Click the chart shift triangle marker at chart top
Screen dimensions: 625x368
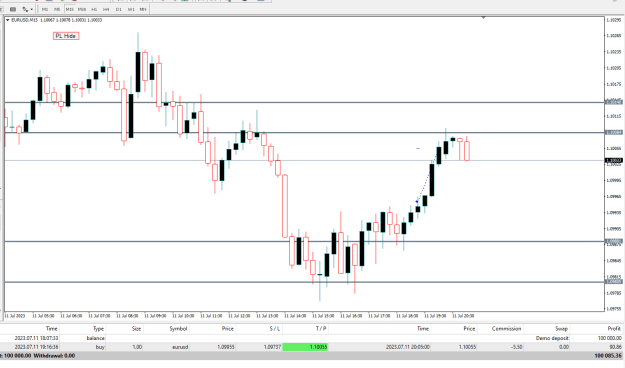[x=483, y=18]
